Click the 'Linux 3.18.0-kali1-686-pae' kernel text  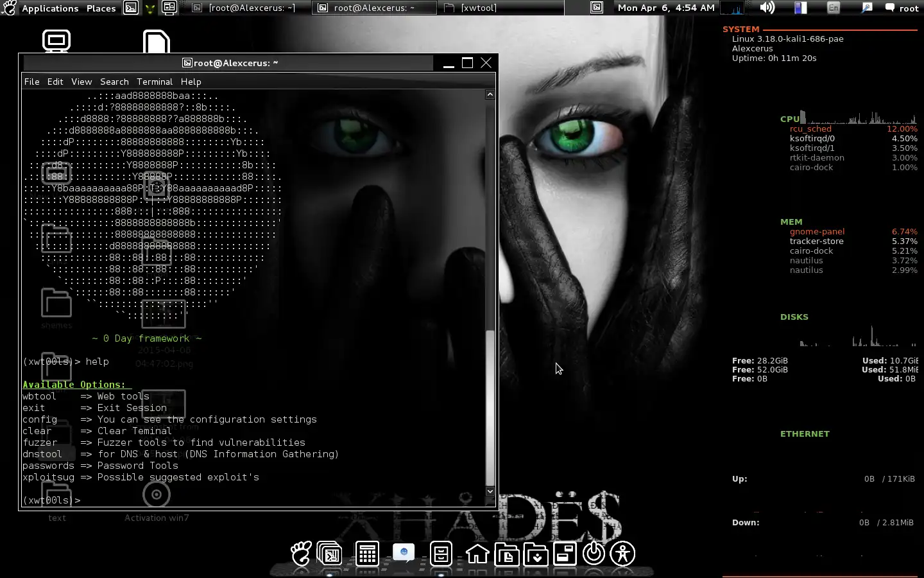tap(788, 39)
